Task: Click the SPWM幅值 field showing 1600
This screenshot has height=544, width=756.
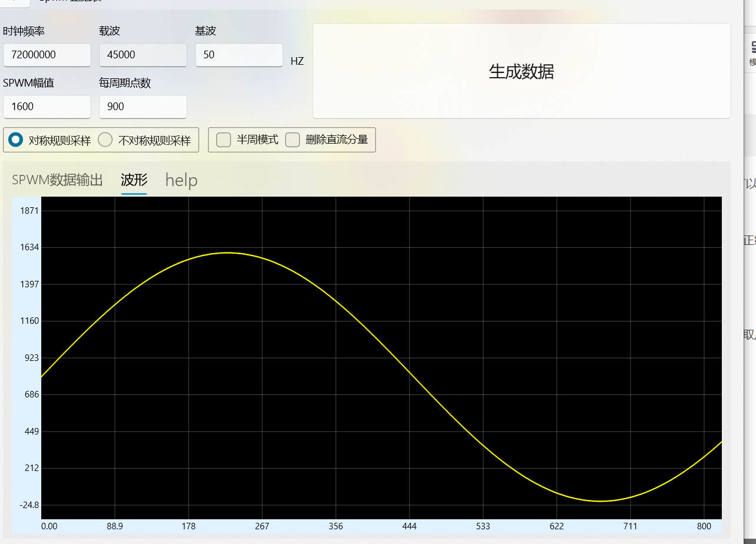Action: click(47, 107)
